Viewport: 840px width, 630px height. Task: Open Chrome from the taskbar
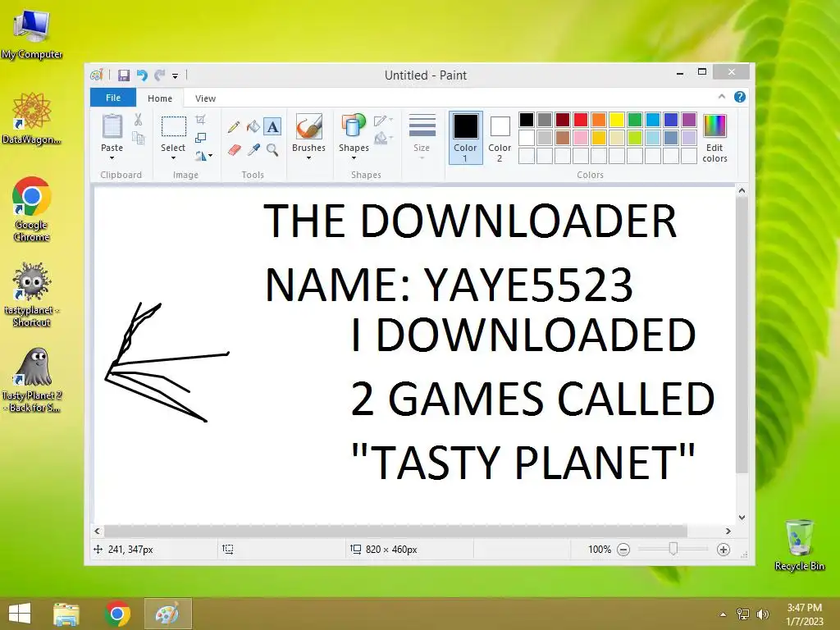pos(117,614)
